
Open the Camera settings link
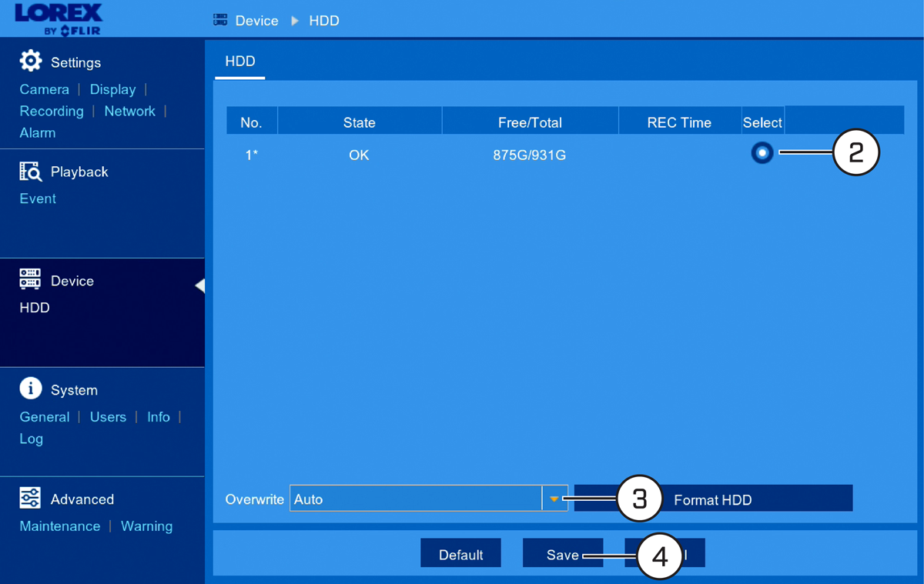coord(45,89)
